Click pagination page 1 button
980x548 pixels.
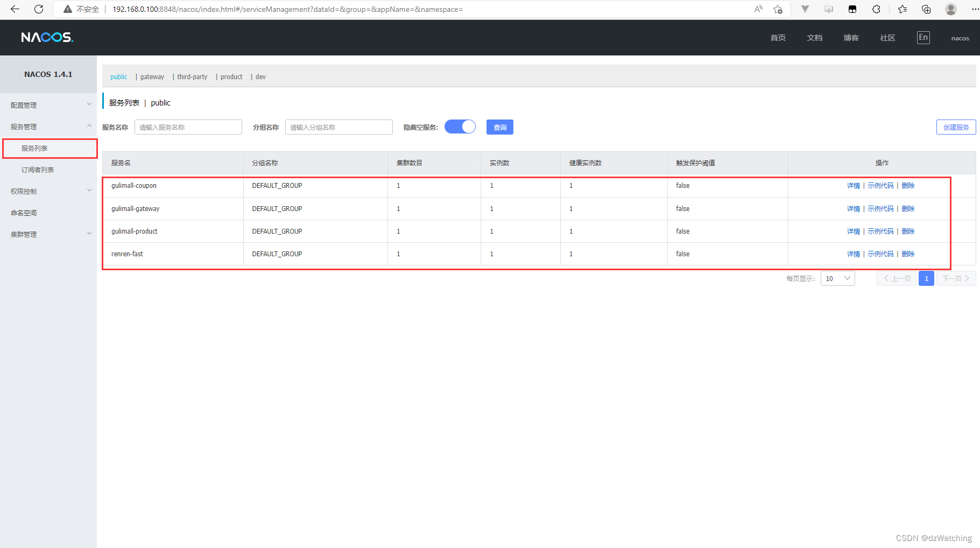pyautogui.click(x=926, y=278)
